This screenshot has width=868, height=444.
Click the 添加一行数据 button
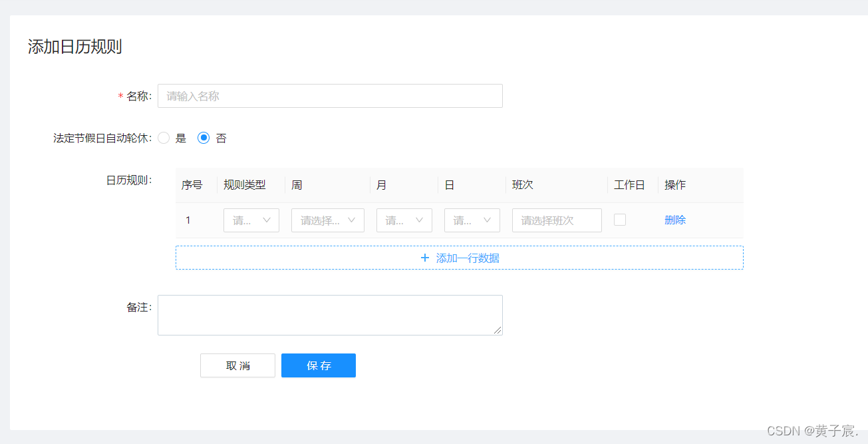pos(459,258)
